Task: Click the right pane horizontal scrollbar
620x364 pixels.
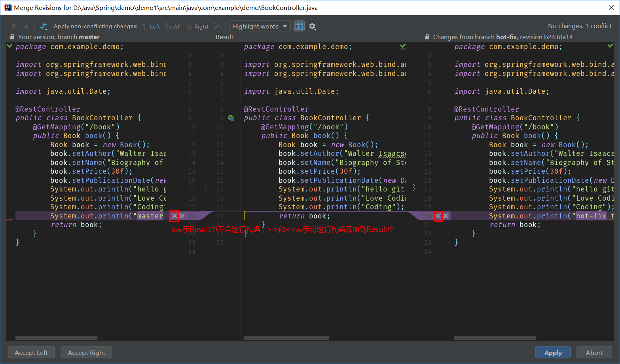Action: pos(495,338)
